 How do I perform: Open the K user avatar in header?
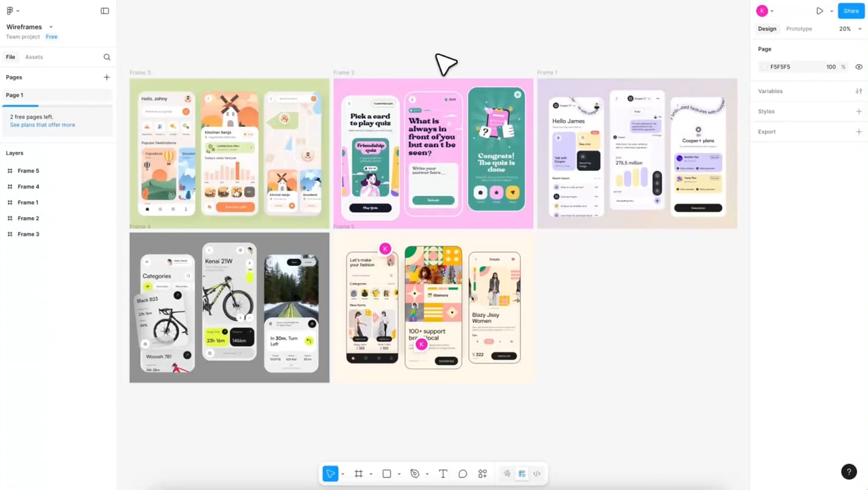click(762, 11)
